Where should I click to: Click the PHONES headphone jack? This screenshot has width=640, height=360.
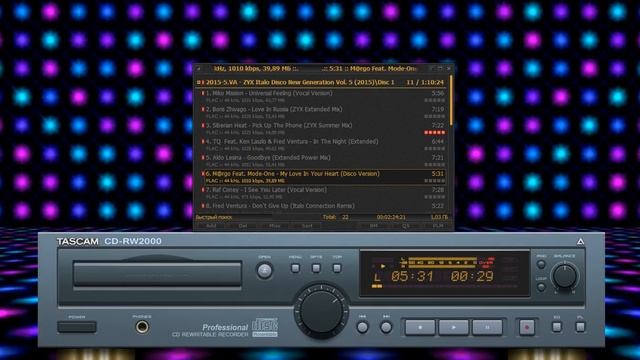coord(142,327)
